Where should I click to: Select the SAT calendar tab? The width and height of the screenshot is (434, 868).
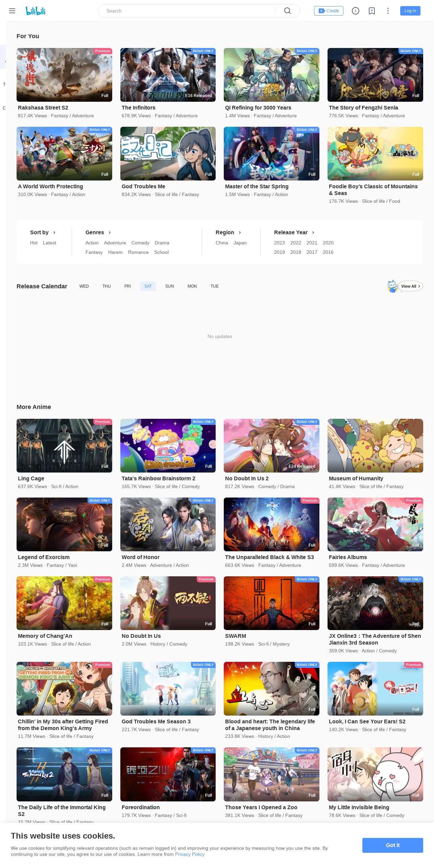point(148,286)
